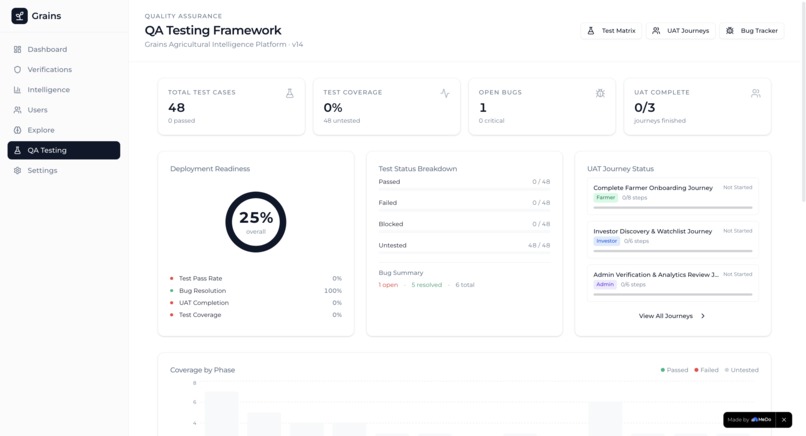Viewport: 806px width, 436px height.
Task: Click the Untested legend item in Coverage by Phase
Action: click(x=741, y=370)
